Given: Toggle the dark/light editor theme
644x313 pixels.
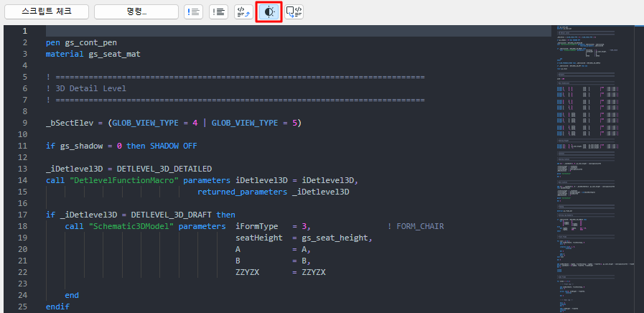Looking at the screenshot, I should pyautogui.click(x=269, y=12).
